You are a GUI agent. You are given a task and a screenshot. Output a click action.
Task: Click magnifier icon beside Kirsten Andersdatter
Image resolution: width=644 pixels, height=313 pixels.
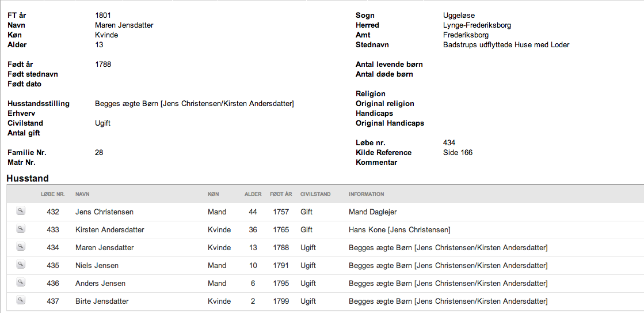coord(21,229)
